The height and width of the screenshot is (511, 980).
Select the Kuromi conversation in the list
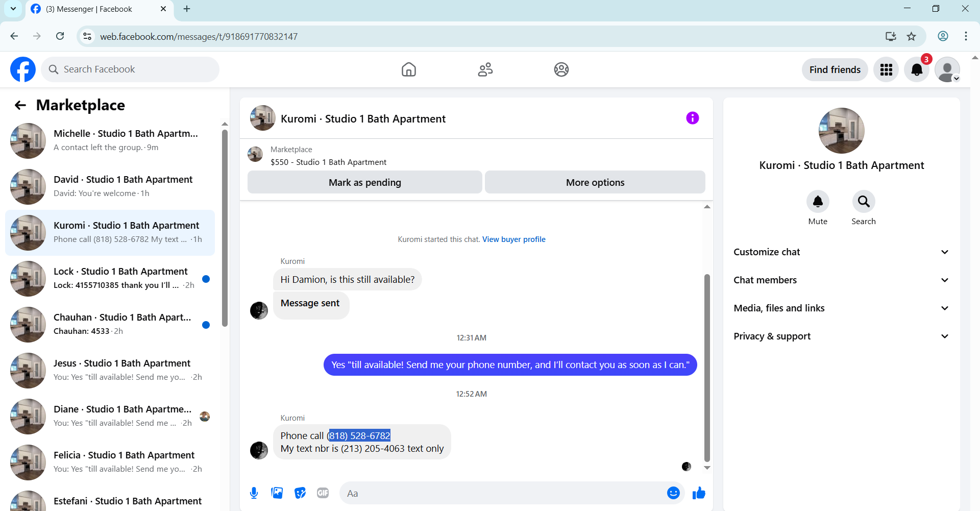[110, 233]
